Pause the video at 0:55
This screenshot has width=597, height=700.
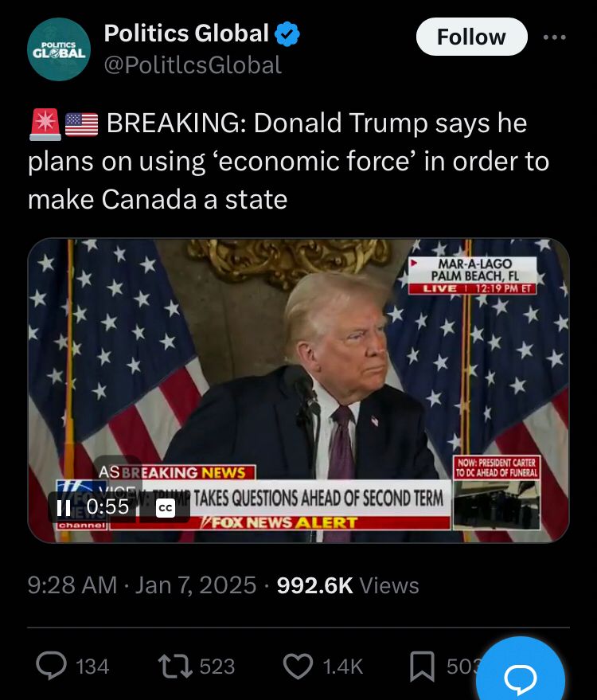point(64,507)
